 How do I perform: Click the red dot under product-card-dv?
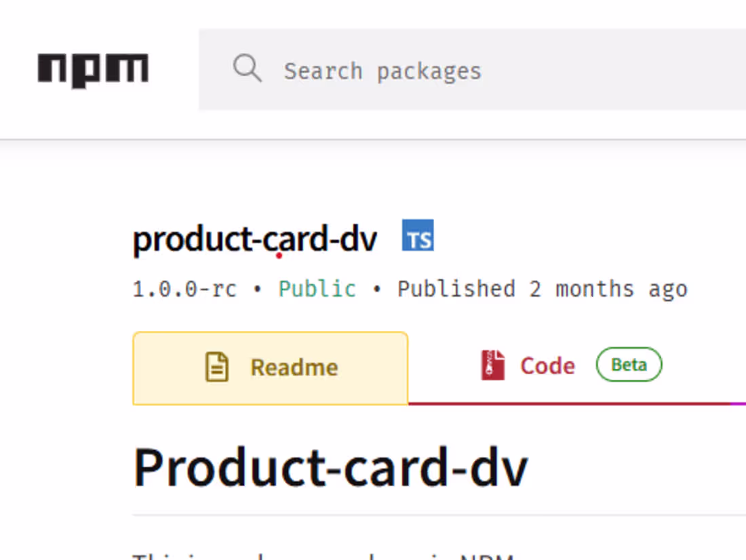278,256
